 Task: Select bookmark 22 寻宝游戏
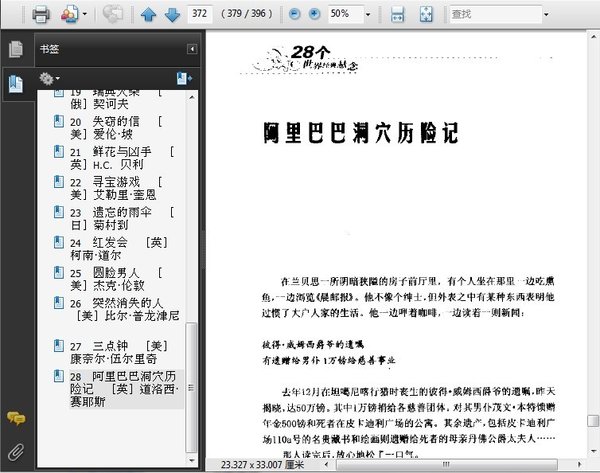coord(116,188)
